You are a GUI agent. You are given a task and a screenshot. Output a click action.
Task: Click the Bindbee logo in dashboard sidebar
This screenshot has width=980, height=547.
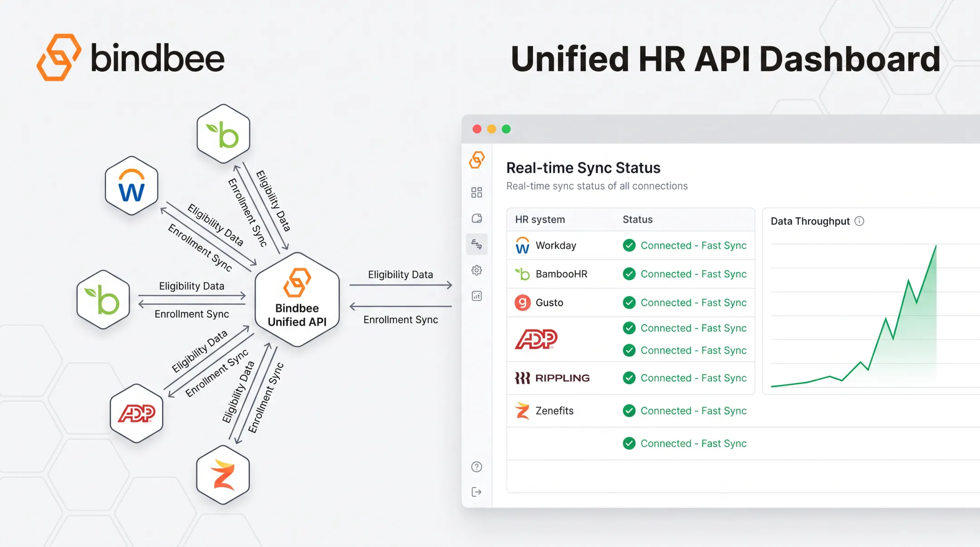tap(476, 160)
